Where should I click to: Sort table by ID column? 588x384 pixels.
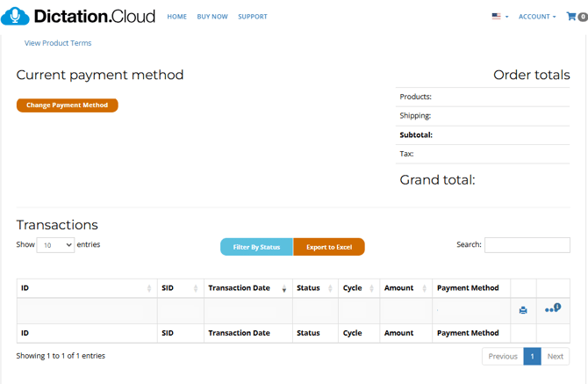click(86, 288)
